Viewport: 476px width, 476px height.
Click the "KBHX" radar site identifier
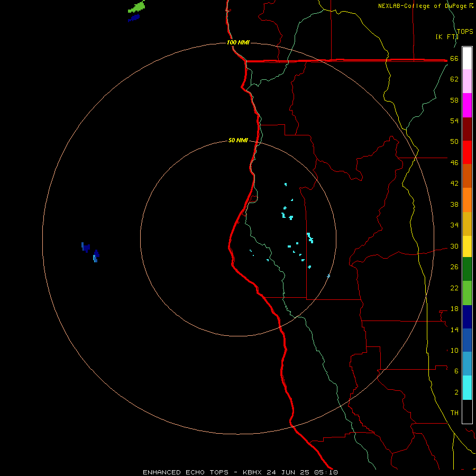pyautogui.click(x=252, y=472)
